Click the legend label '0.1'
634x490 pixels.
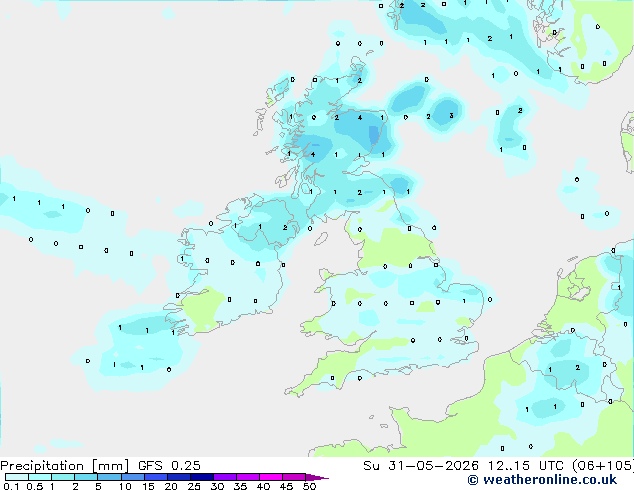pyautogui.click(x=12, y=486)
